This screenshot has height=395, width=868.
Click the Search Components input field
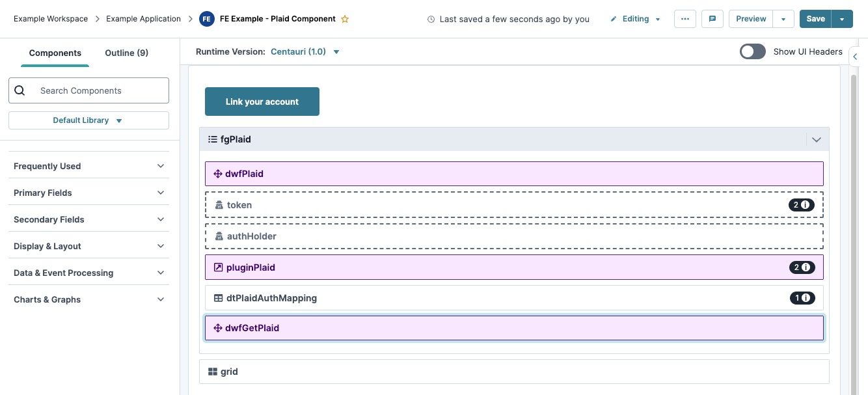pyautogui.click(x=88, y=90)
